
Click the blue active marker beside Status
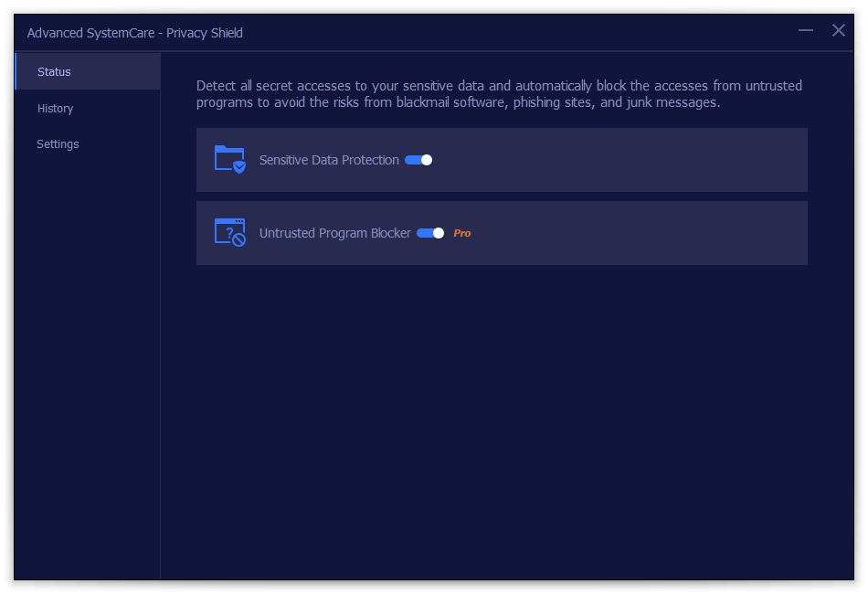pos(16,72)
